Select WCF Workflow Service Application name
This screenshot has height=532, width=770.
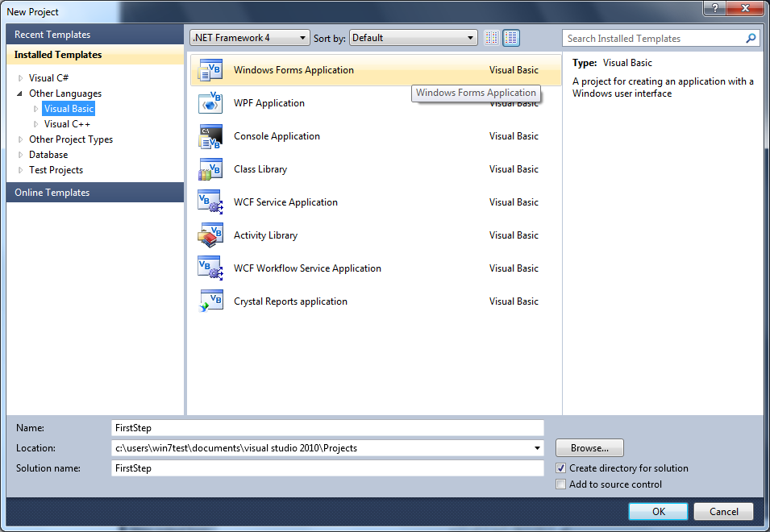(307, 268)
